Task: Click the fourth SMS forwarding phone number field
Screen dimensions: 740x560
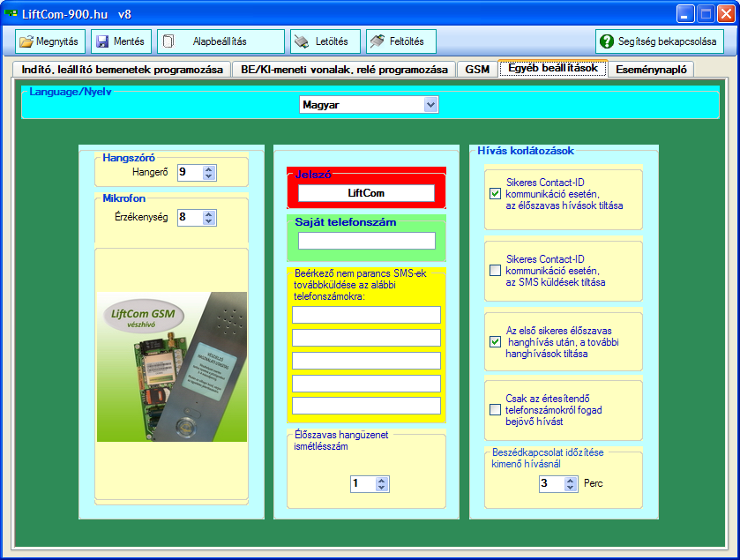Action: [366, 384]
